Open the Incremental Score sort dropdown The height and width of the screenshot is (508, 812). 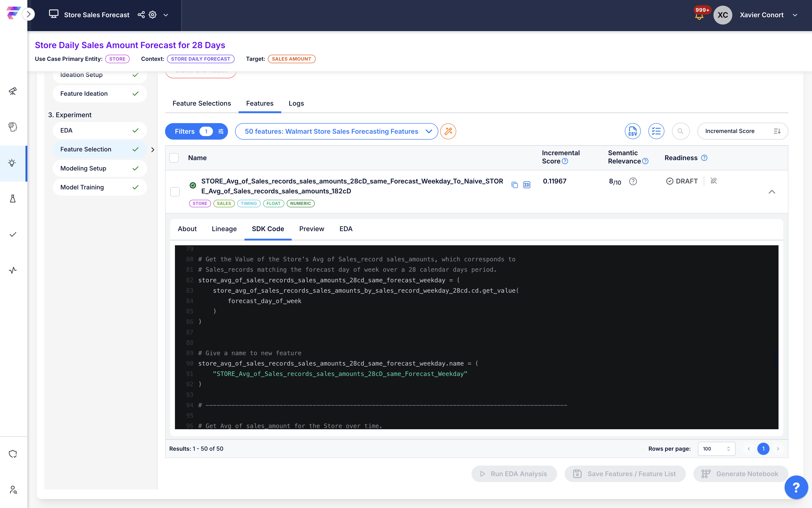[742, 131]
